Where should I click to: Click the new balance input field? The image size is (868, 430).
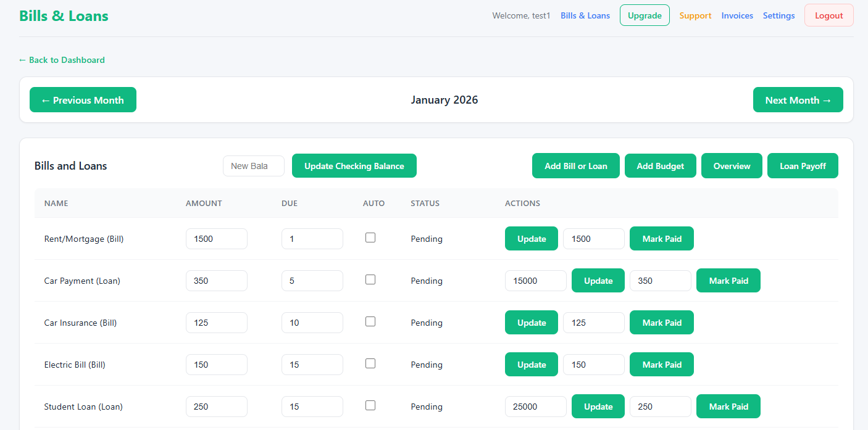(253, 165)
